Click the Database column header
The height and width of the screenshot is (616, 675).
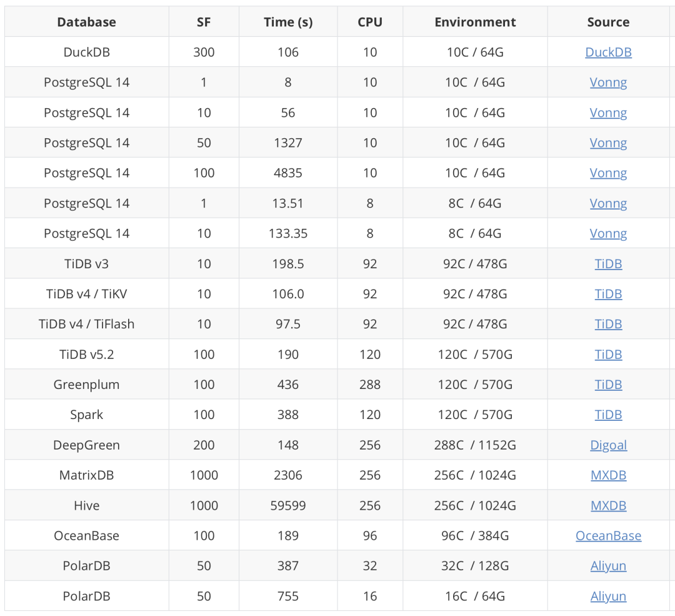(x=86, y=23)
